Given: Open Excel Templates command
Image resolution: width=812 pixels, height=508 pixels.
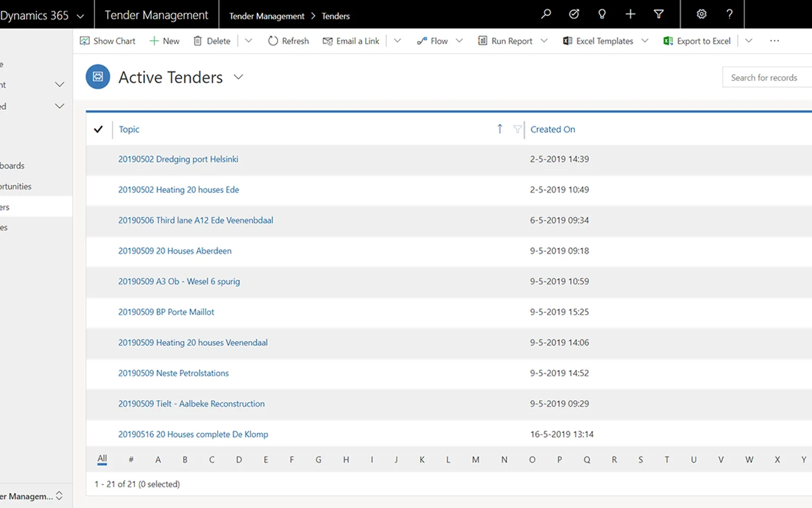Looking at the screenshot, I should 598,41.
